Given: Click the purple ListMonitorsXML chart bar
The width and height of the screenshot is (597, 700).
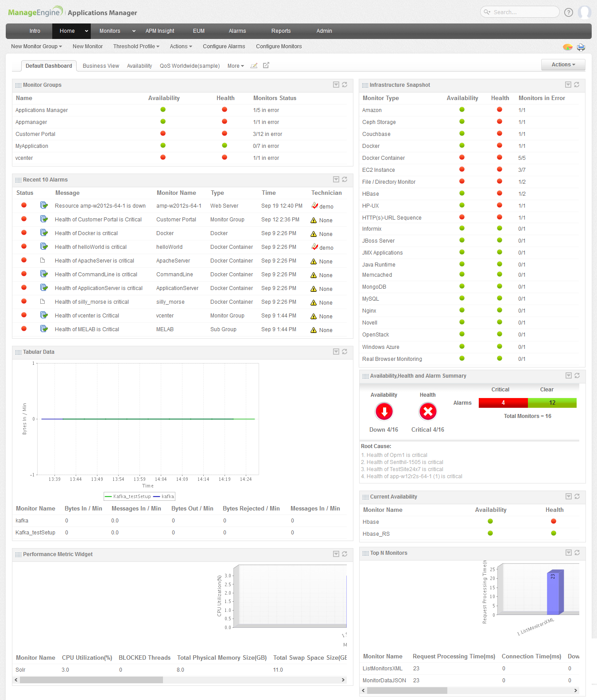Looking at the screenshot, I should pyautogui.click(x=555, y=592).
